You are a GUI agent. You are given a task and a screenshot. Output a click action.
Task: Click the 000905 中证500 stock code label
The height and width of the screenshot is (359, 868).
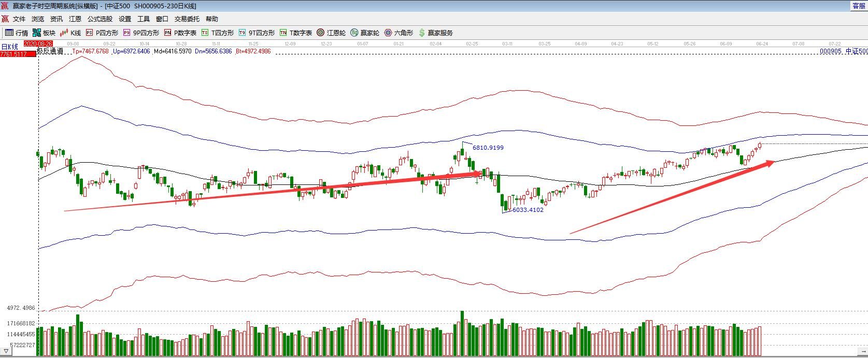tap(844, 51)
